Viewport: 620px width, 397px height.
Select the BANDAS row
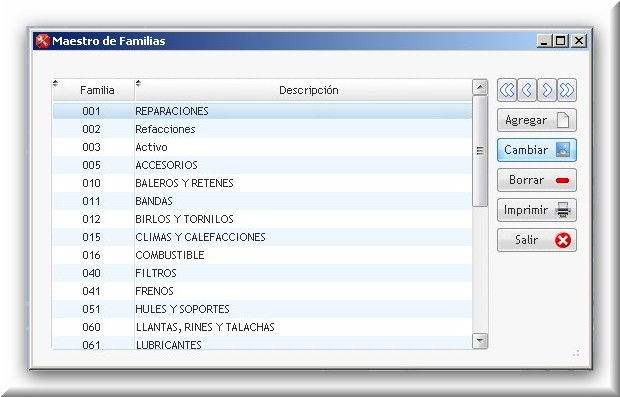click(262, 201)
